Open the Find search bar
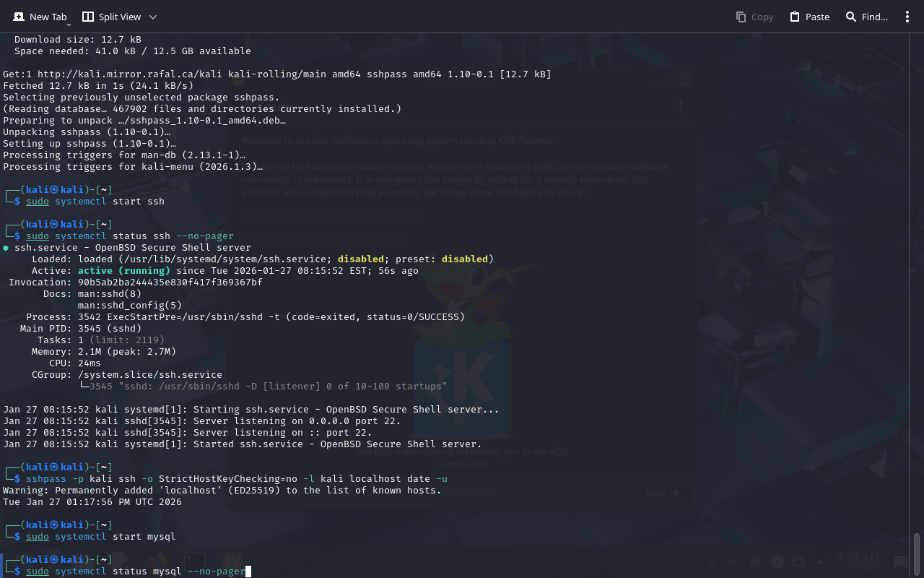 coord(866,17)
